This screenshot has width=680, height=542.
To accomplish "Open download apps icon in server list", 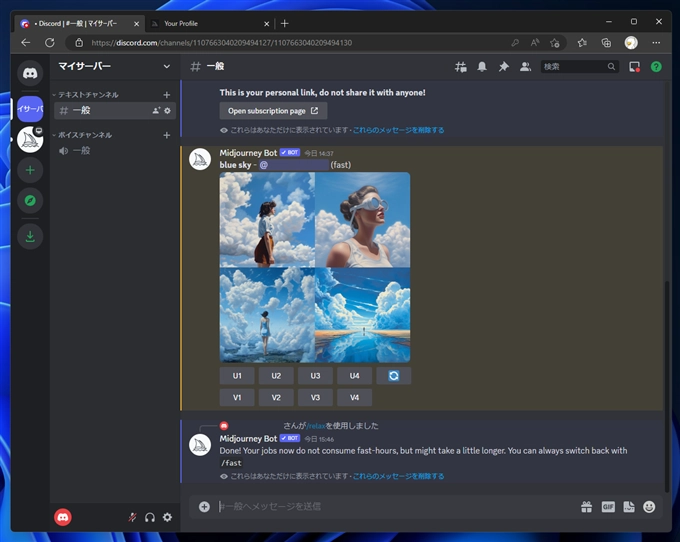I will [x=30, y=237].
